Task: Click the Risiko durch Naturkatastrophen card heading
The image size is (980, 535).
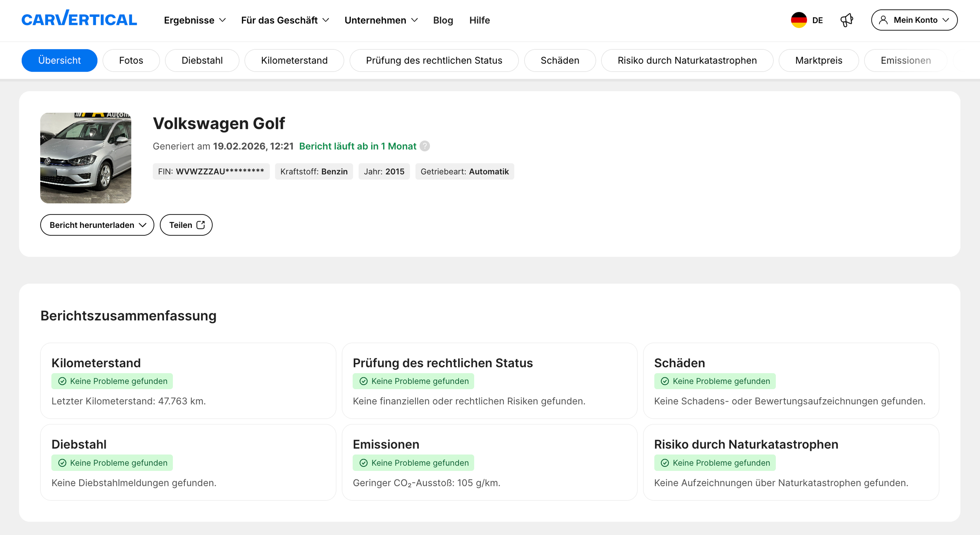Action: 746,444
